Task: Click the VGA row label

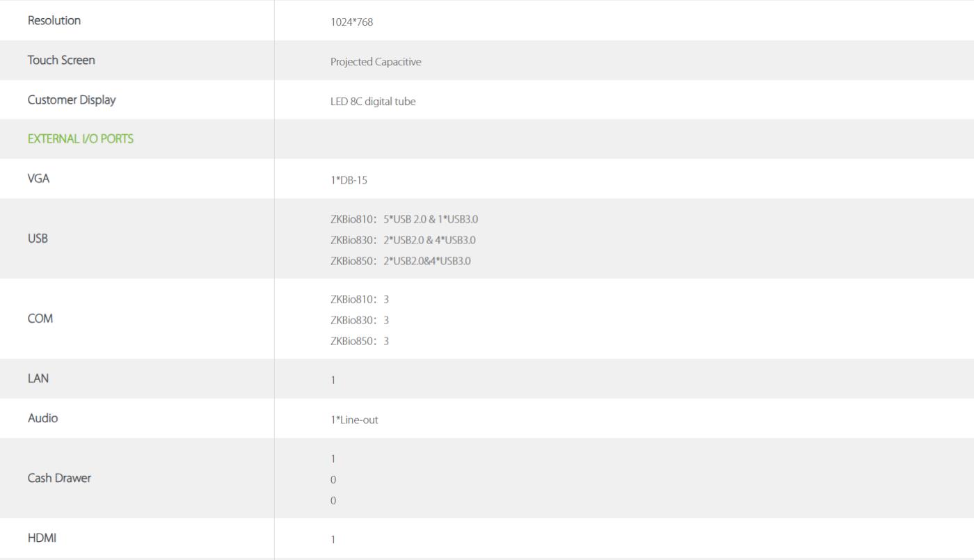Action: click(39, 179)
